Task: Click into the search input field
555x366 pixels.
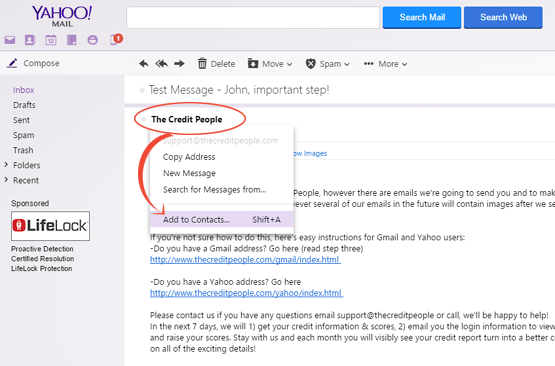Action: click(253, 17)
